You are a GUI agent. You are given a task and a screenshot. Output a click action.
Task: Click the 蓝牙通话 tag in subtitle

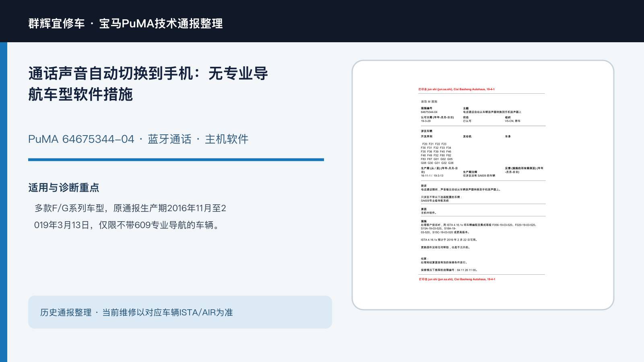pos(169,139)
